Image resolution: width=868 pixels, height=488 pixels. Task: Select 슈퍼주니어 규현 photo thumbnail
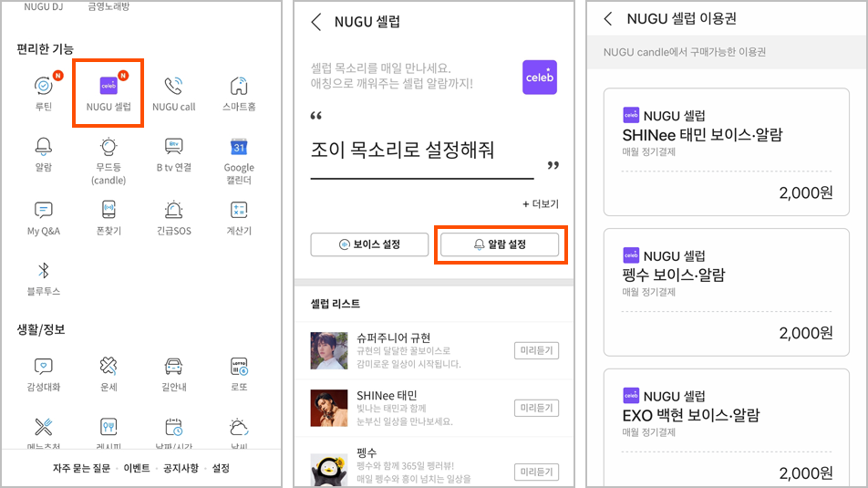(329, 350)
